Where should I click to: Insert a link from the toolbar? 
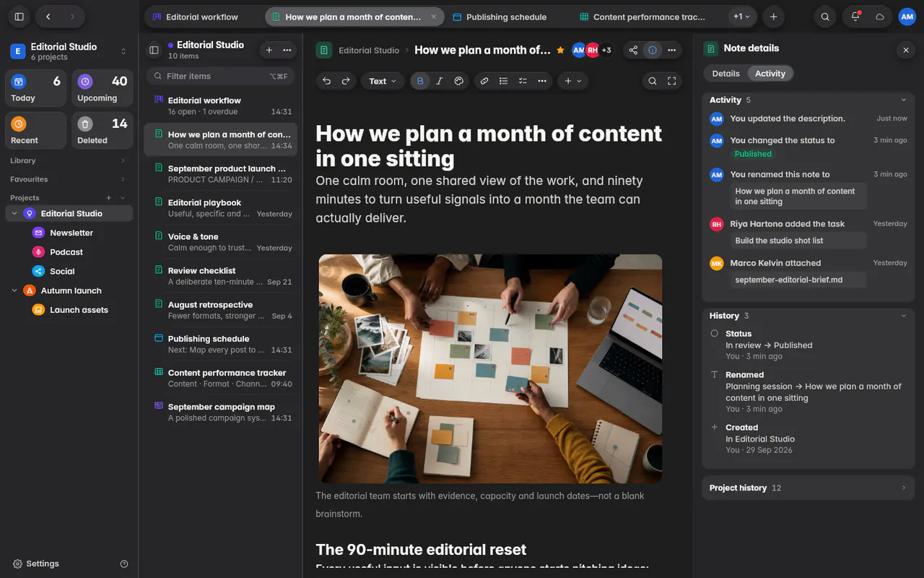(x=484, y=81)
